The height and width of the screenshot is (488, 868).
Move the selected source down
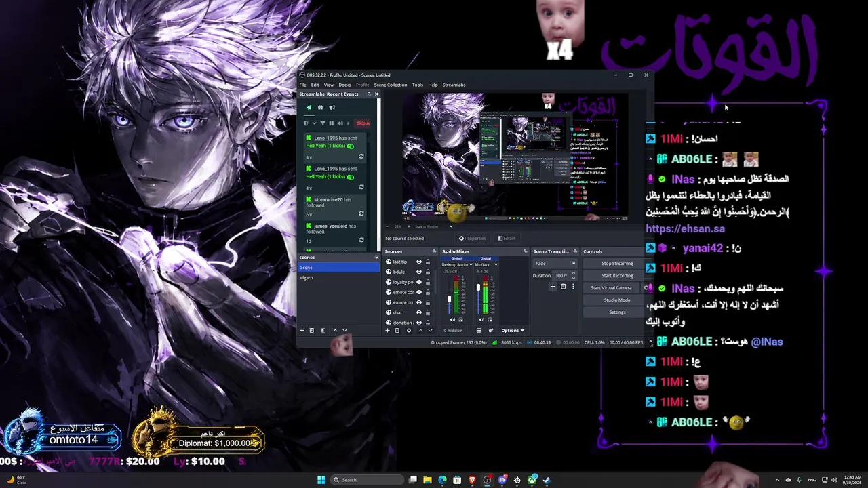coord(430,330)
